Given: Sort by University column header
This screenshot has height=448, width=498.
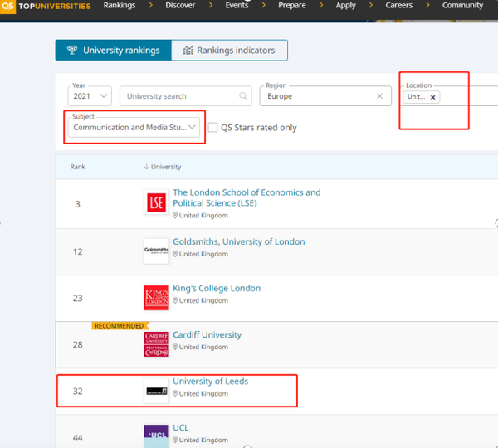Looking at the screenshot, I should tap(163, 167).
